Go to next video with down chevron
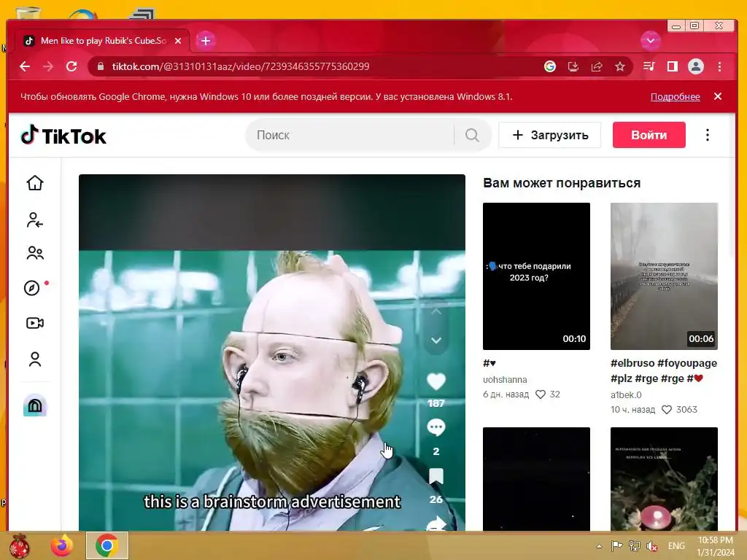Image resolution: width=747 pixels, height=560 pixels. pos(436,341)
